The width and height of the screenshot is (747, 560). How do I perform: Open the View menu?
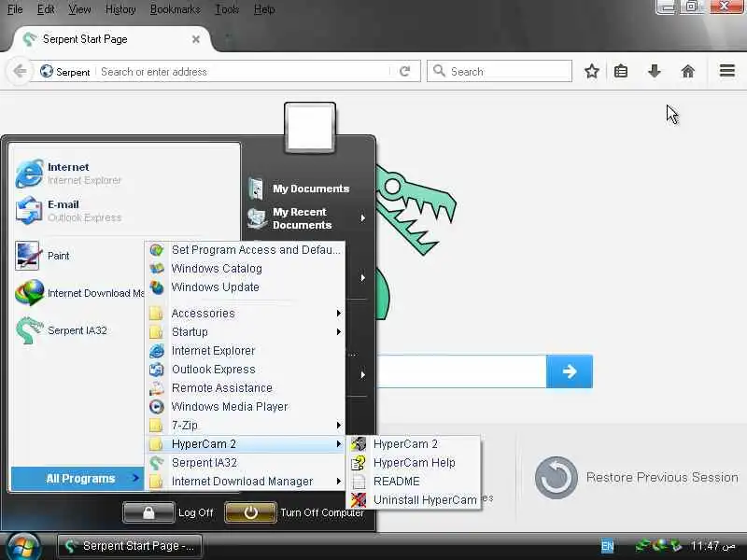click(79, 9)
